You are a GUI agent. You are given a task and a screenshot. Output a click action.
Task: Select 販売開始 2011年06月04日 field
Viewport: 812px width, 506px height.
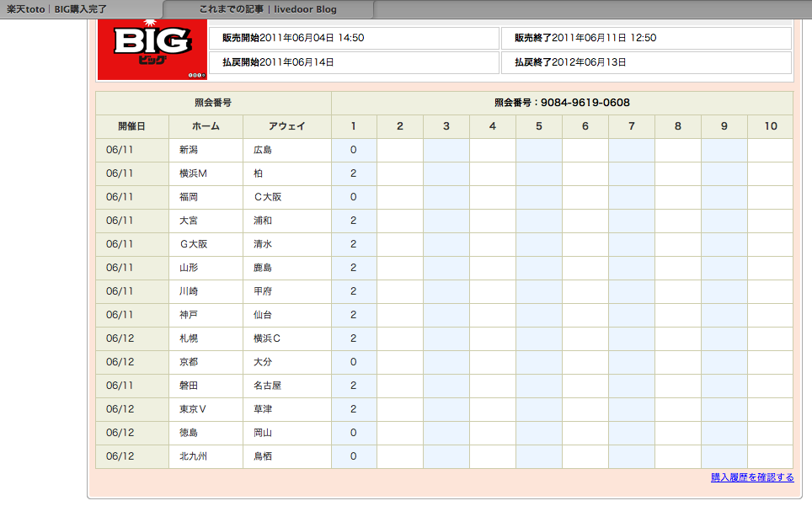point(354,38)
